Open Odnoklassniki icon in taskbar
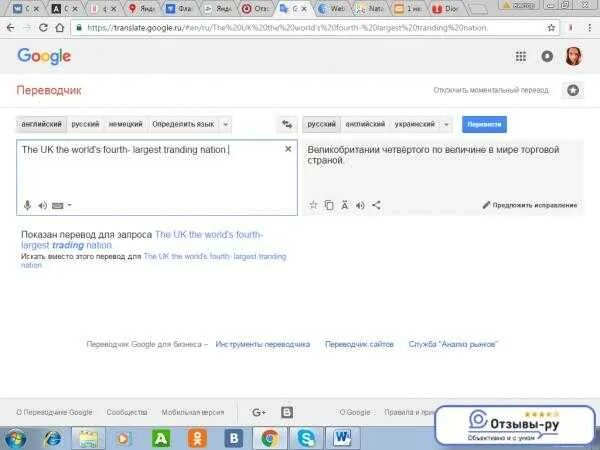600x450 pixels. tap(197, 439)
